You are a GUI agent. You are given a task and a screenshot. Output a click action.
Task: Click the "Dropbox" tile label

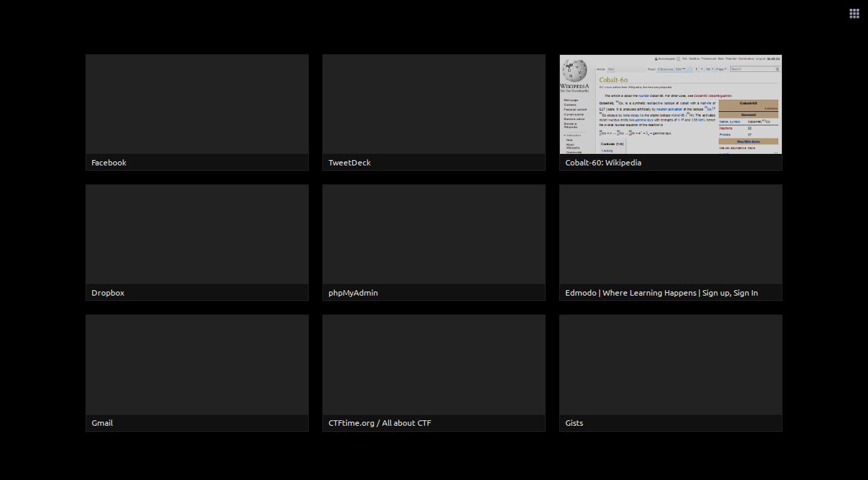[x=108, y=293]
